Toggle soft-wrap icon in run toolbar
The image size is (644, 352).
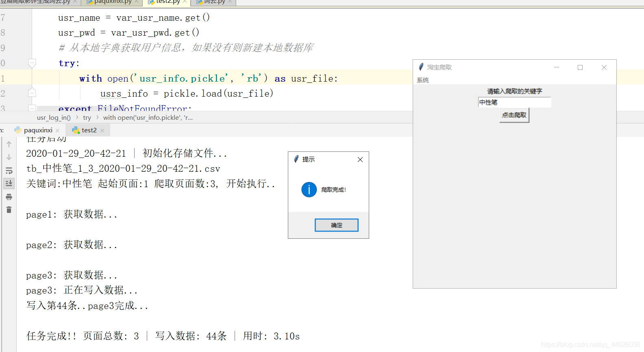tap(9, 171)
